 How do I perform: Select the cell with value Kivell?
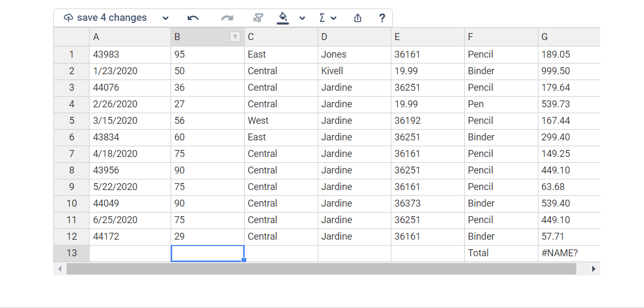tap(354, 70)
